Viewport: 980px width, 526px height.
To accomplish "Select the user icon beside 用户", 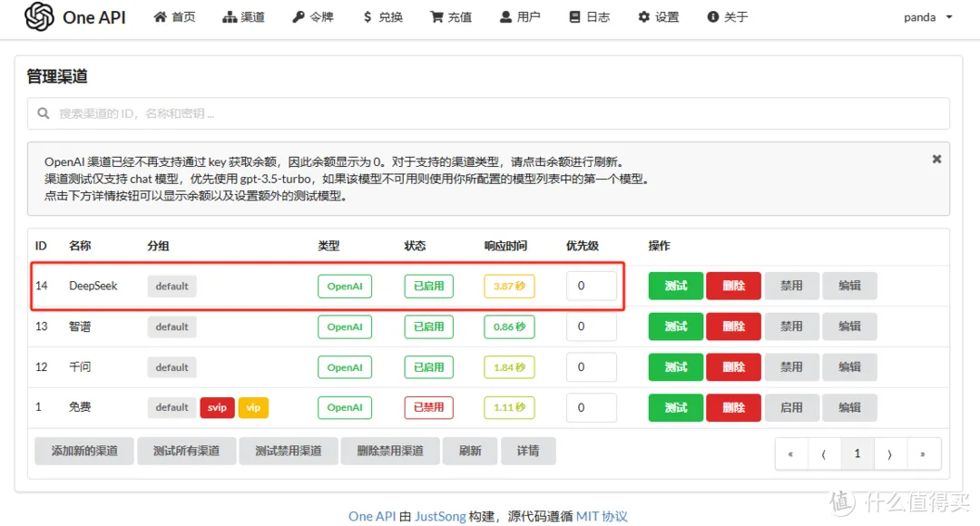I will click(505, 16).
